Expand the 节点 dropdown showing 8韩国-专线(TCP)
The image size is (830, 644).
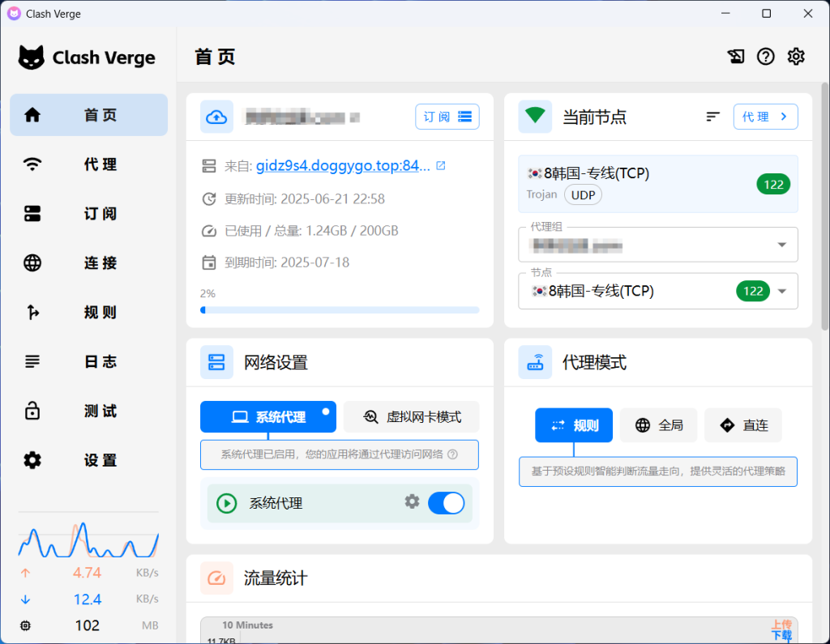657,291
